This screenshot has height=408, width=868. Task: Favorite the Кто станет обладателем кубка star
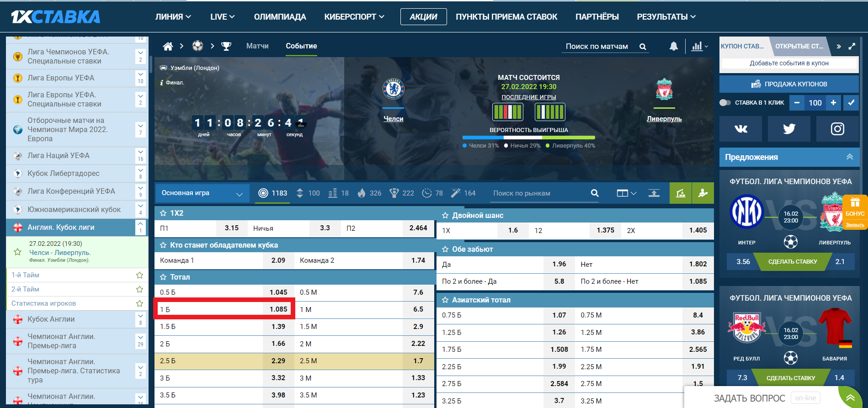pos(163,245)
